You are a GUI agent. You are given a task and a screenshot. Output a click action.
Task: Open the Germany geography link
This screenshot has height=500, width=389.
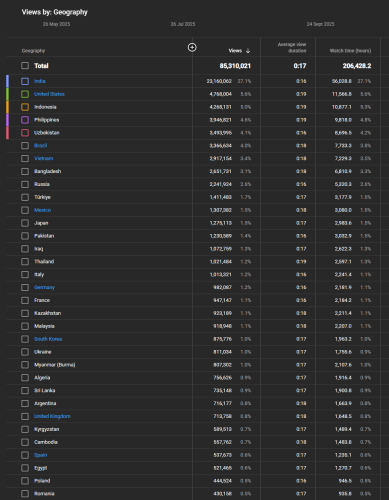(44, 287)
